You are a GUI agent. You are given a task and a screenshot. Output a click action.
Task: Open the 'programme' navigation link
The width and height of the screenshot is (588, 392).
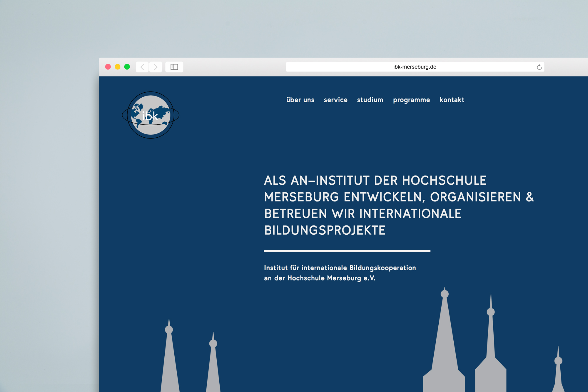coord(411,100)
